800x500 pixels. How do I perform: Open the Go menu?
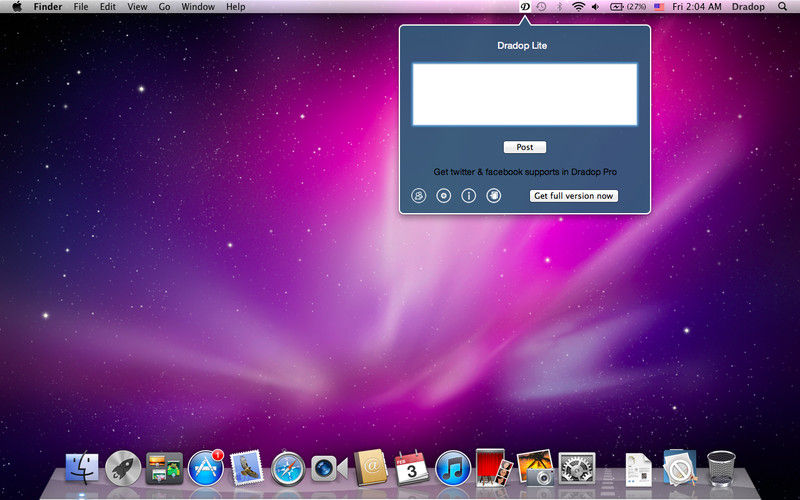164,7
